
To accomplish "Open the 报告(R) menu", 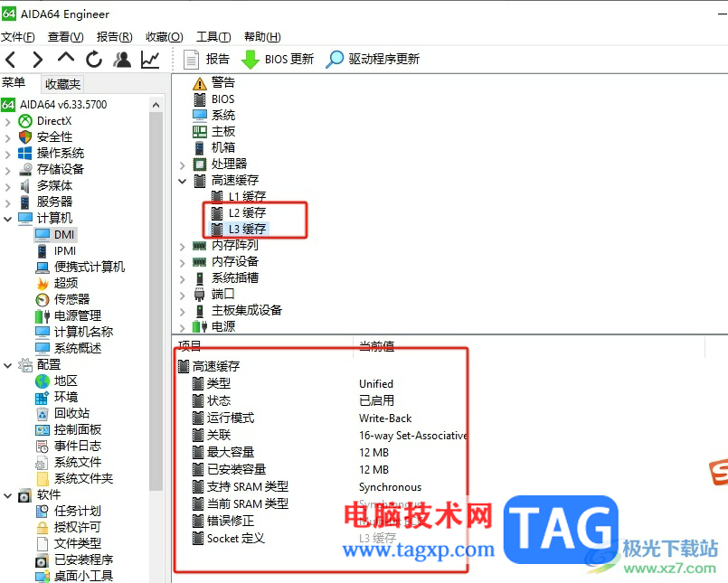I will pos(114,37).
